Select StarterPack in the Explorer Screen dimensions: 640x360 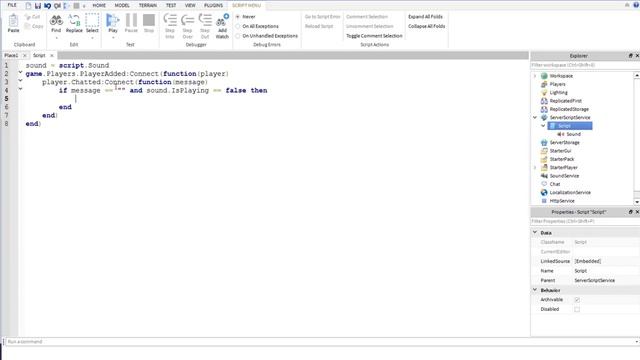(562, 159)
